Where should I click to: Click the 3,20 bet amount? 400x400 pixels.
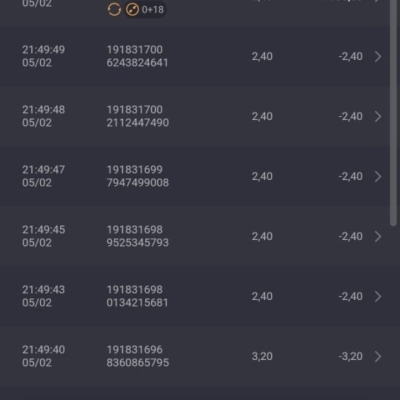pyautogui.click(x=262, y=356)
